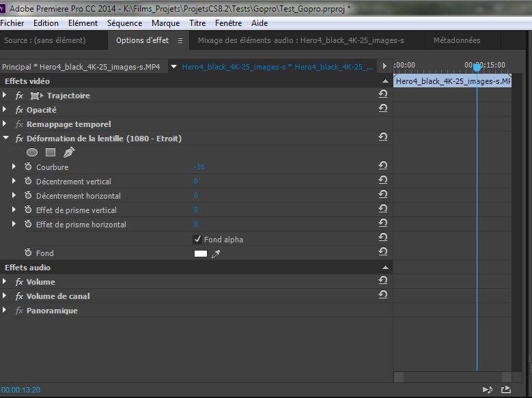This screenshot has width=532, height=398.
Task: Toggle the fx switch for Déformation de la lentille
Action: (19, 139)
